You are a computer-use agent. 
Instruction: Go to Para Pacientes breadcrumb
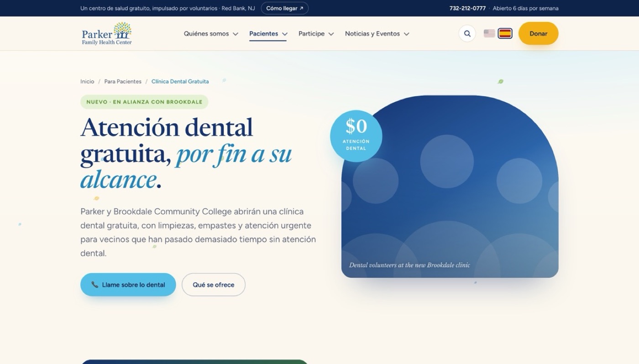123,82
